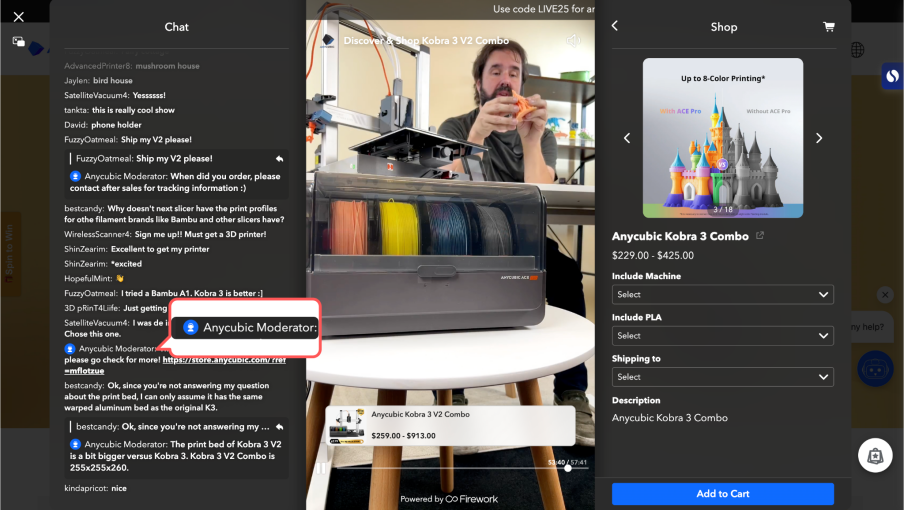The image size is (904, 510).
Task: Click the Description text 'Anycubic Kobra 3 Combo'
Action: (x=669, y=418)
